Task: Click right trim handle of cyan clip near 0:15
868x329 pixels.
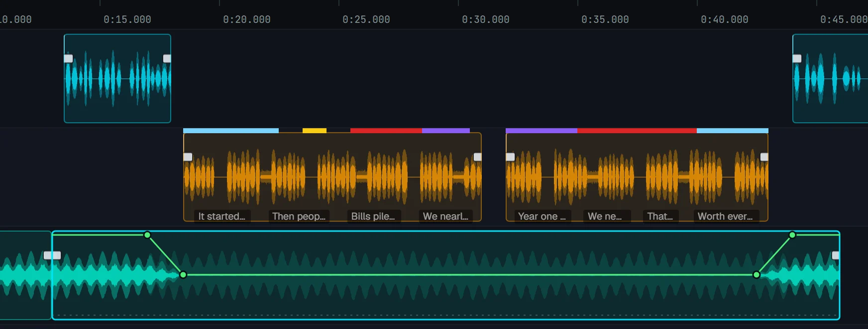Action: pos(167,58)
